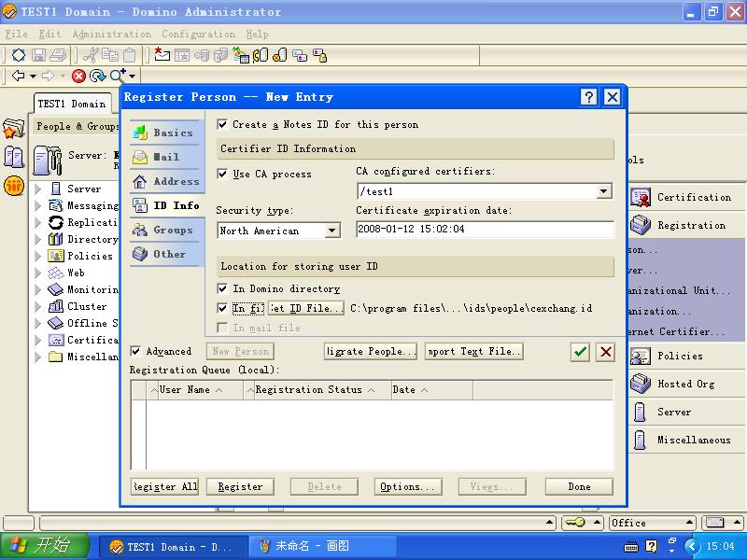Click the Policies tool icon in Tools pane
Screen dimensions: 747x560
click(641, 356)
